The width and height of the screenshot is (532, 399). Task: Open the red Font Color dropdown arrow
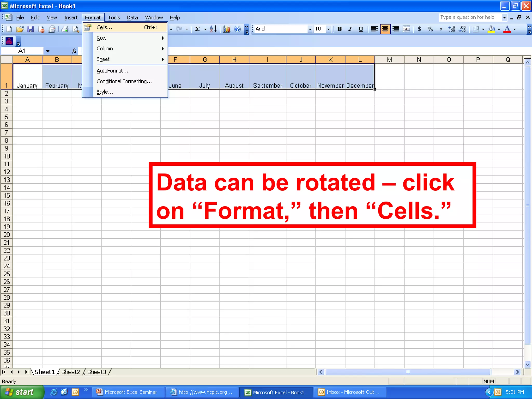click(x=515, y=29)
